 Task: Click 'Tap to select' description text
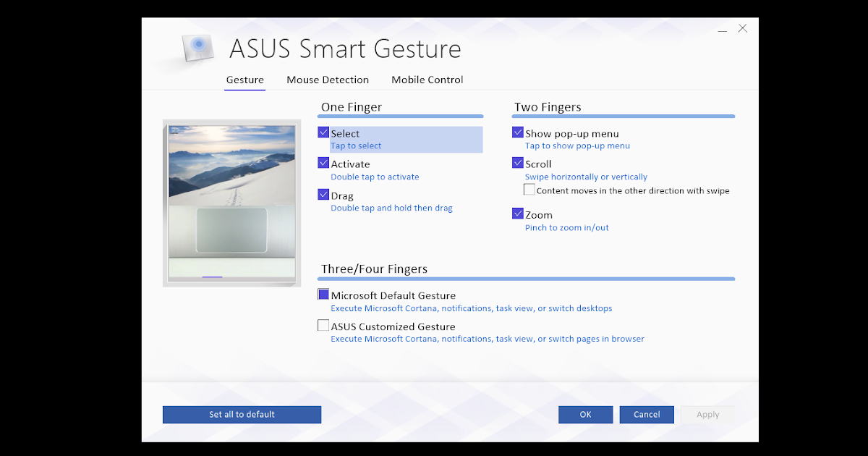(356, 146)
